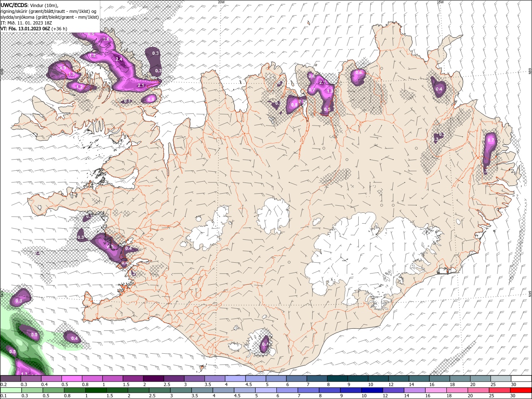Pick the darkest green swatch between 1 and 1.5
The width and height of the screenshot is (532, 399).
(96, 390)
